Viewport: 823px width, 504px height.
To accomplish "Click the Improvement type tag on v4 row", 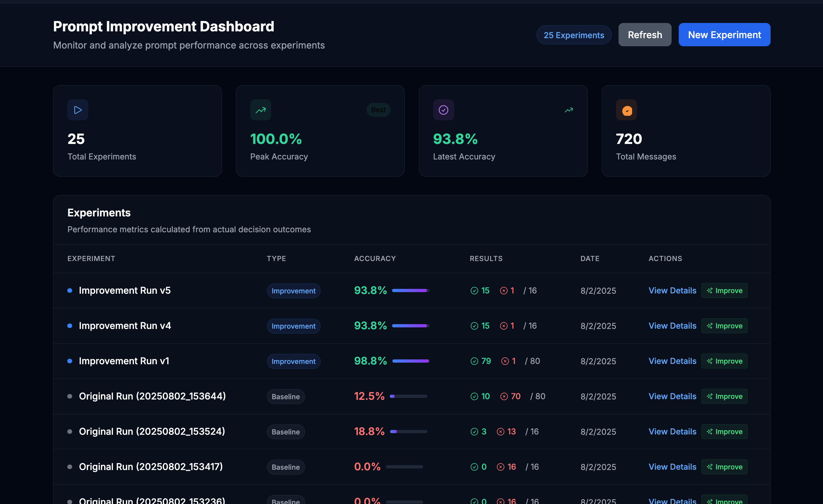I will 293,326.
